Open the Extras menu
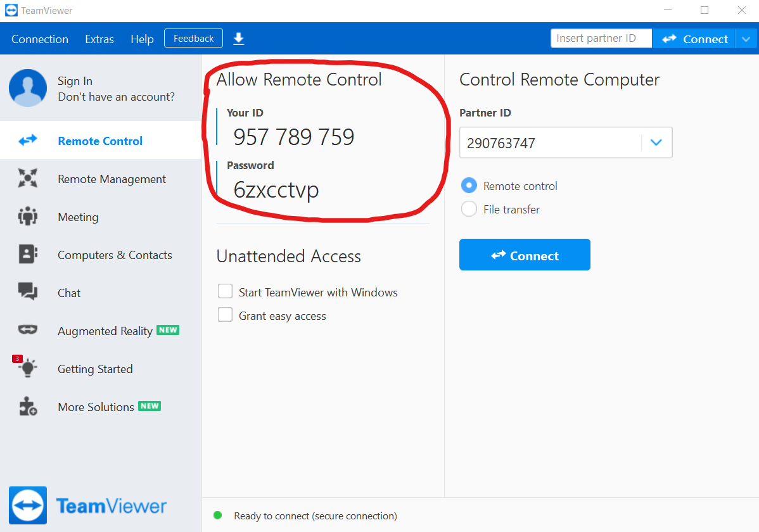The image size is (759, 532). point(99,39)
